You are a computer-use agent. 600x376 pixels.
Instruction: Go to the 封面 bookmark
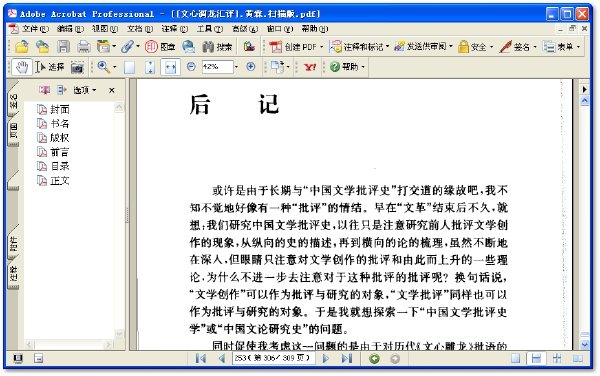pos(53,109)
